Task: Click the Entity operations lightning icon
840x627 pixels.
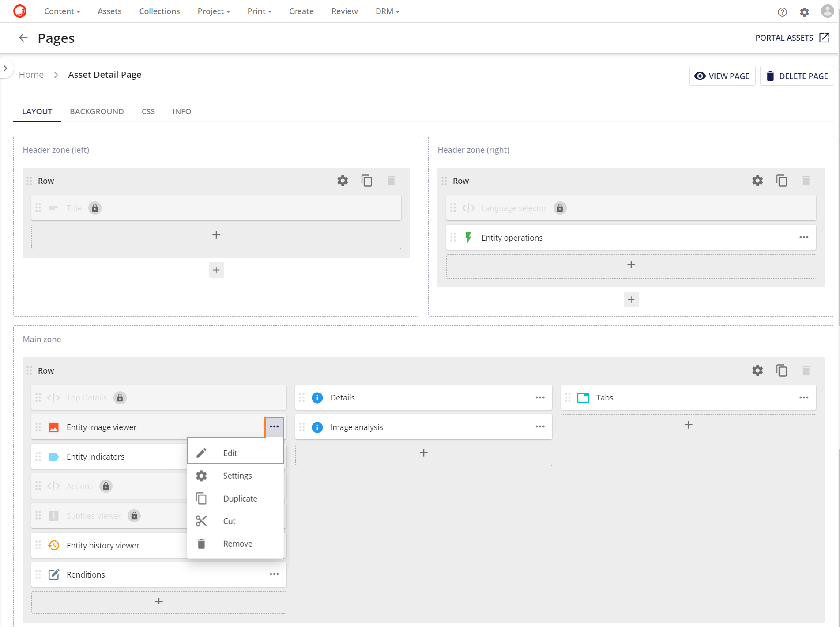Action: pos(468,237)
